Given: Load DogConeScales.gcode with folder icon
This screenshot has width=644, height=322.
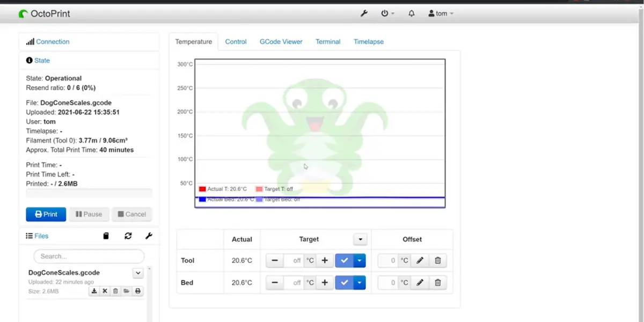Looking at the screenshot, I should (x=127, y=291).
